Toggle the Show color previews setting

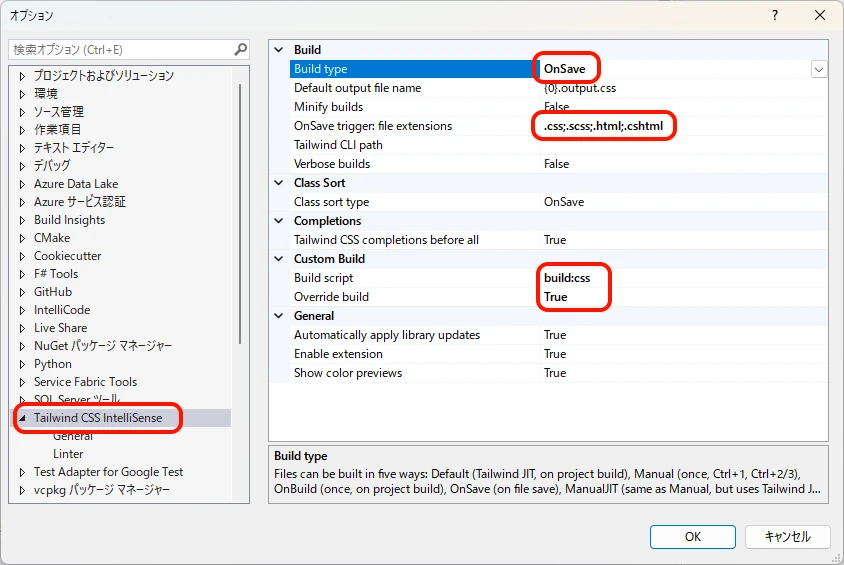680,373
